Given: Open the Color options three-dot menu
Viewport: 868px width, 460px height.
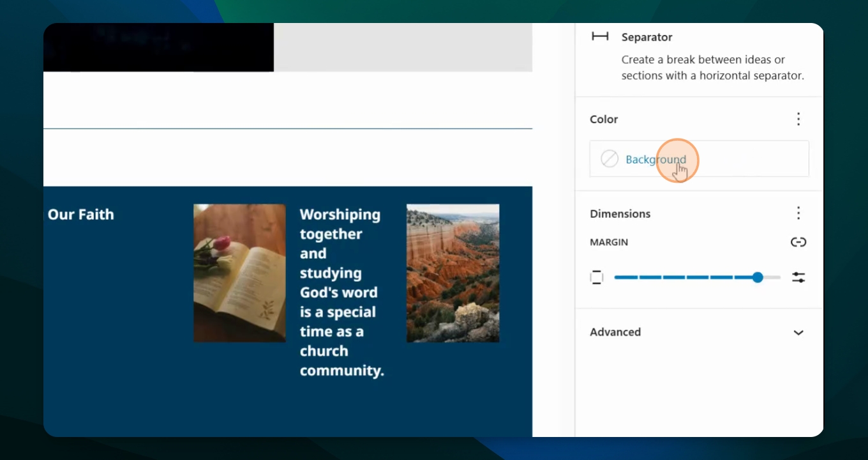Looking at the screenshot, I should click(798, 119).
